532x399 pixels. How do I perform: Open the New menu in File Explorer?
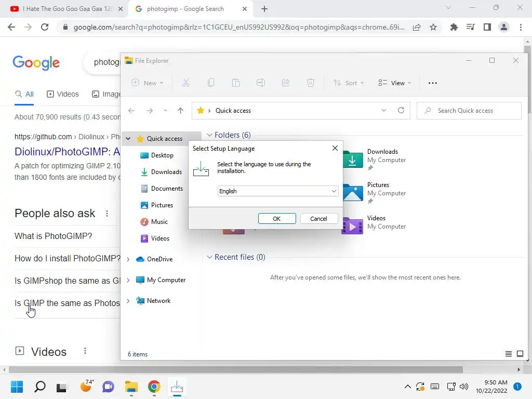coord(147,83)
